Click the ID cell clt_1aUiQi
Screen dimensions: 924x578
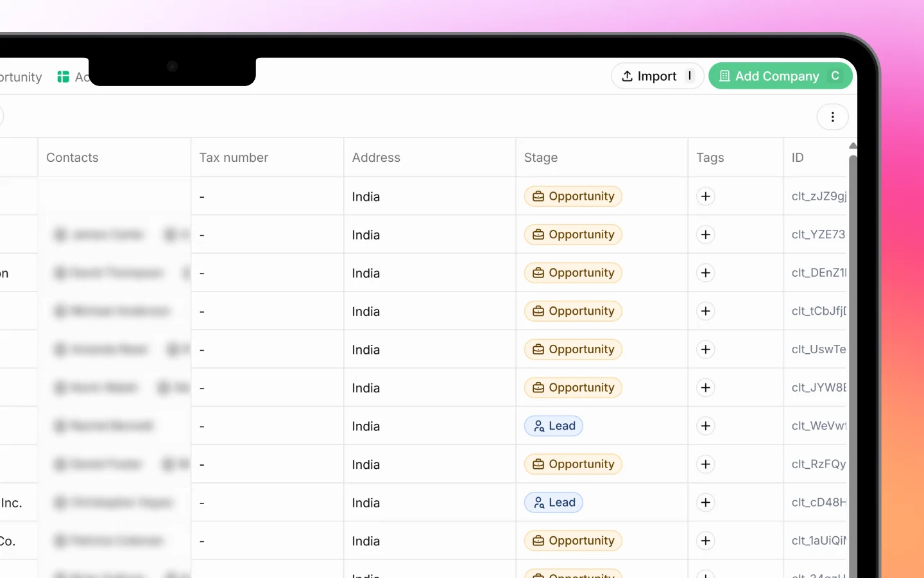click(819, 541)
